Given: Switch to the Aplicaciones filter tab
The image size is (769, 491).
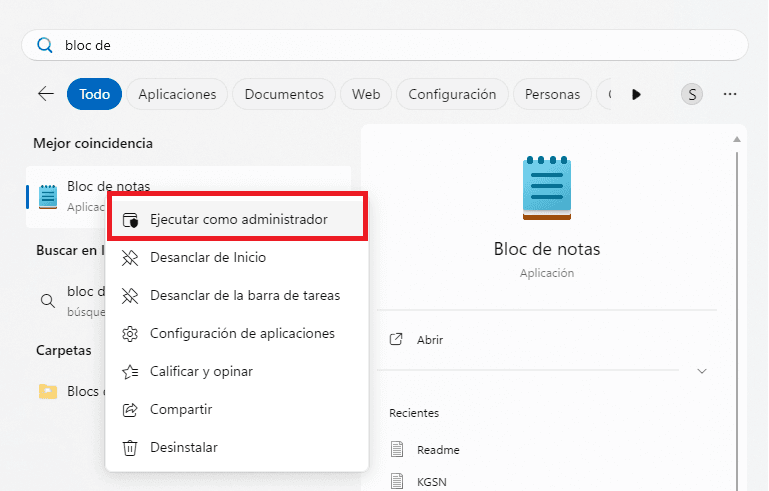Looking at the screenshot, I should (177, 94).
